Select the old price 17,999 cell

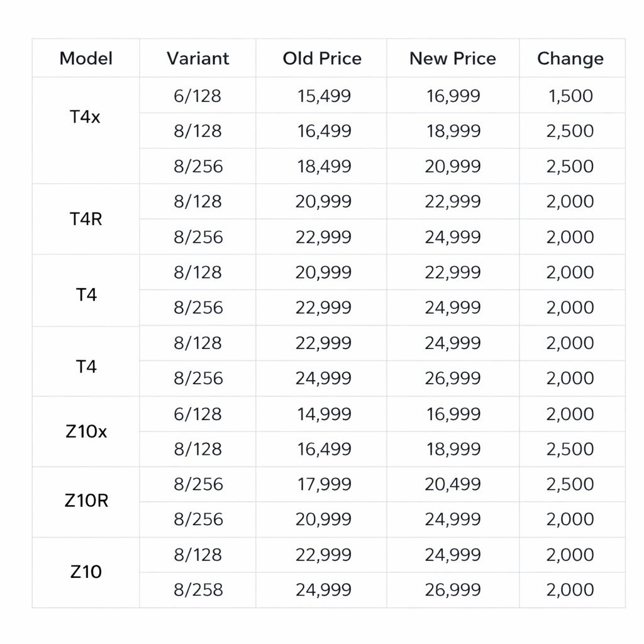tap(324, 484)
